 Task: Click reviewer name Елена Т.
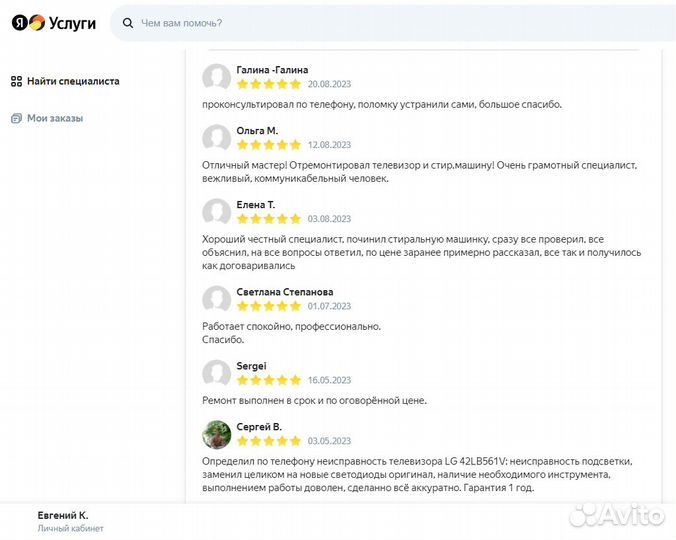[x=256, y=205]
